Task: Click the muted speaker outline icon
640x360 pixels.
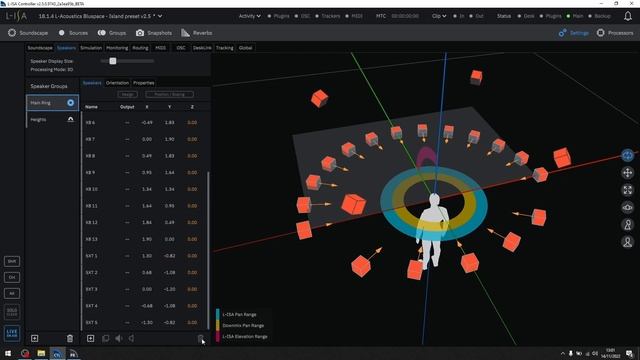Action: (131, 338)
